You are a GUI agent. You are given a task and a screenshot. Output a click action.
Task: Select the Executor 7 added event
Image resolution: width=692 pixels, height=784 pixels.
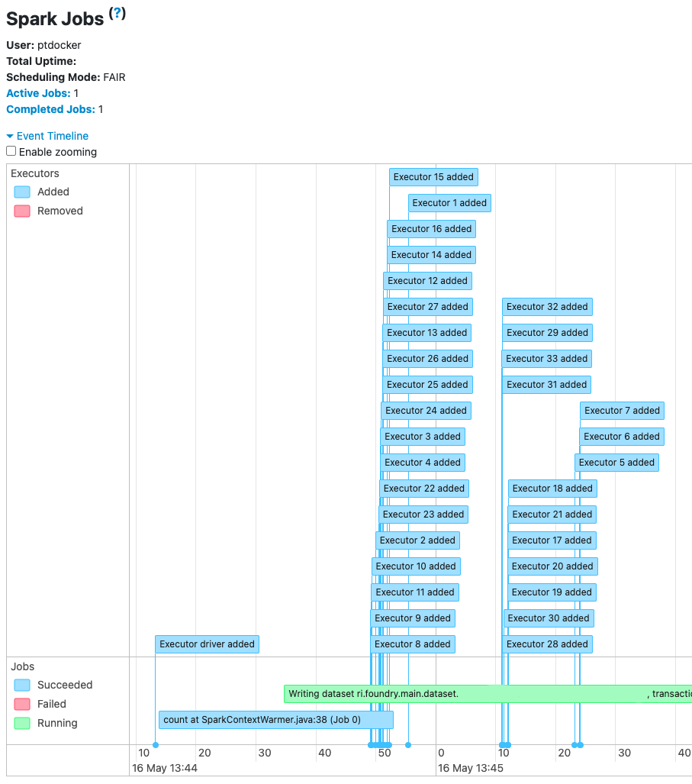pos(622,411)
